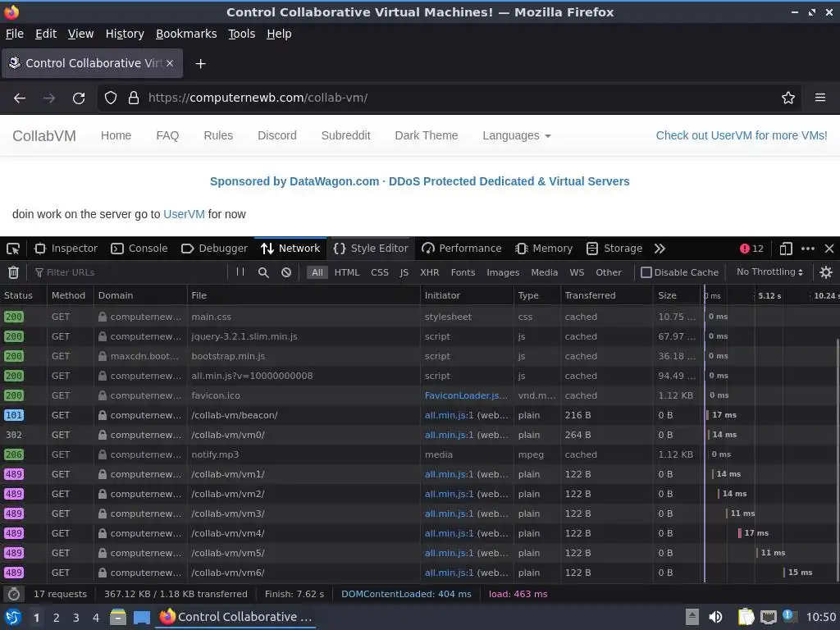
Task: Open the Dark Theme link
Action: (426, 135)
